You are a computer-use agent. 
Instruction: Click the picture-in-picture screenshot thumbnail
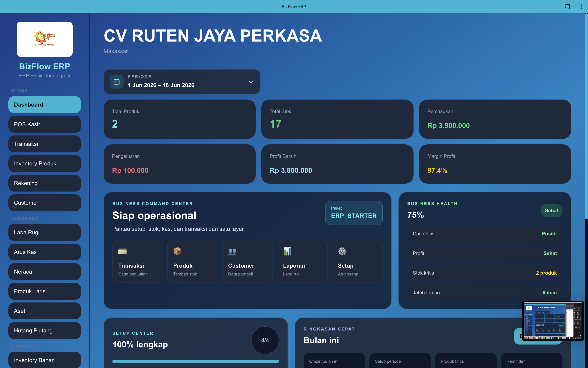coord(553,321)
